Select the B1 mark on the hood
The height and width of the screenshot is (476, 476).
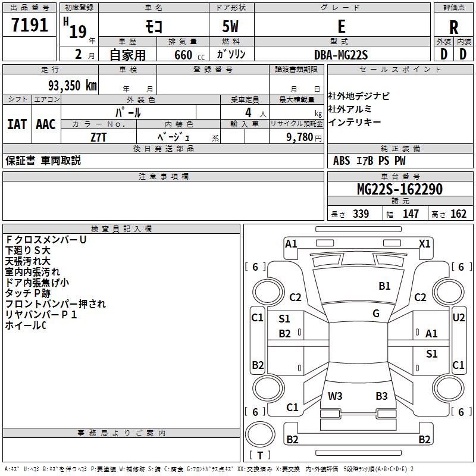384,286
